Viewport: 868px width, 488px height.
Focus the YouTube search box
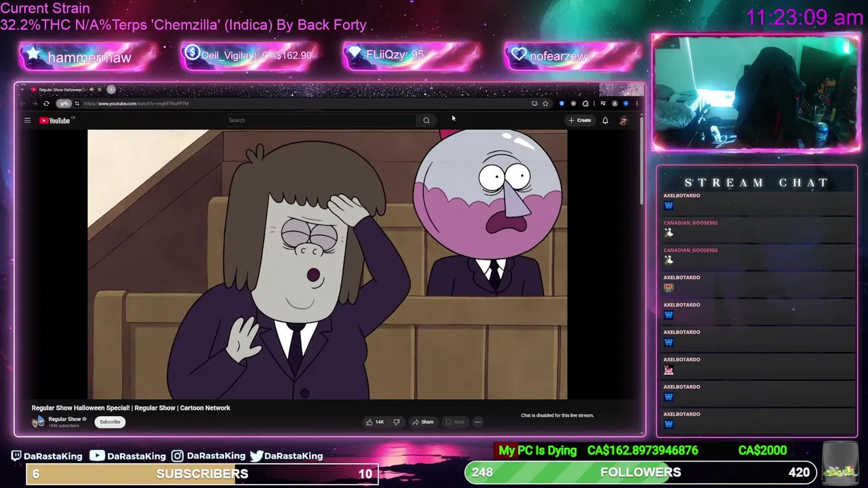[x=320, y=121]
